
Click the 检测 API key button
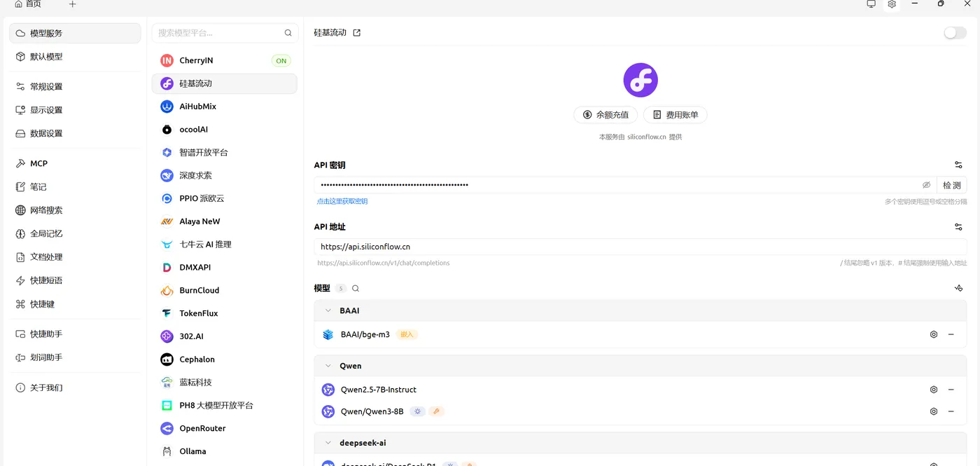point(952,186)
